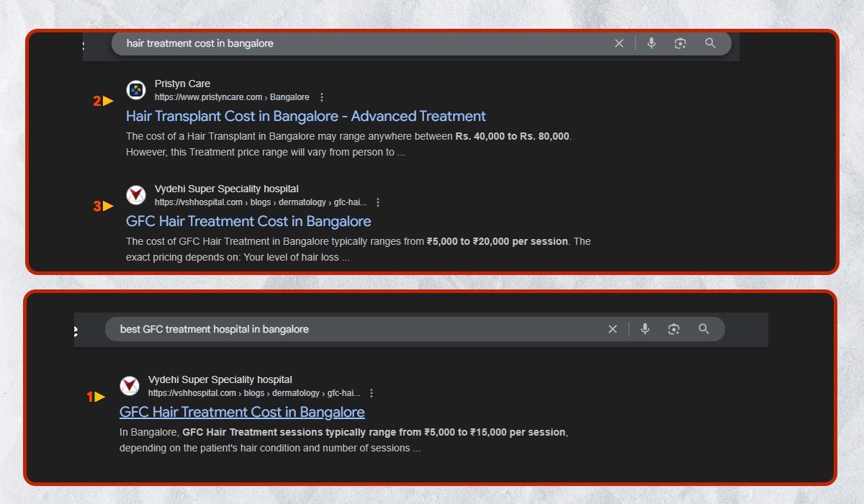This screenshot has width=864, height=504.
Task: Open GFC link above ₹5,000 to ₹20,000 snippet
Action: (x=248, y=221)
